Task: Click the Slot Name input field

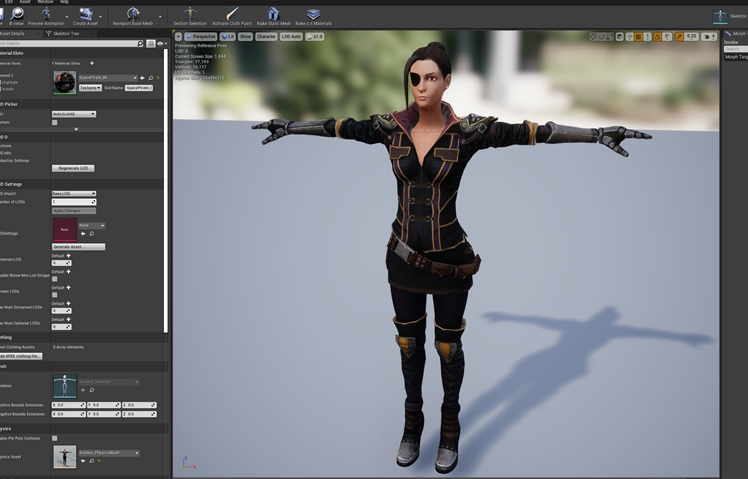Action: click(x=139, y=88)
